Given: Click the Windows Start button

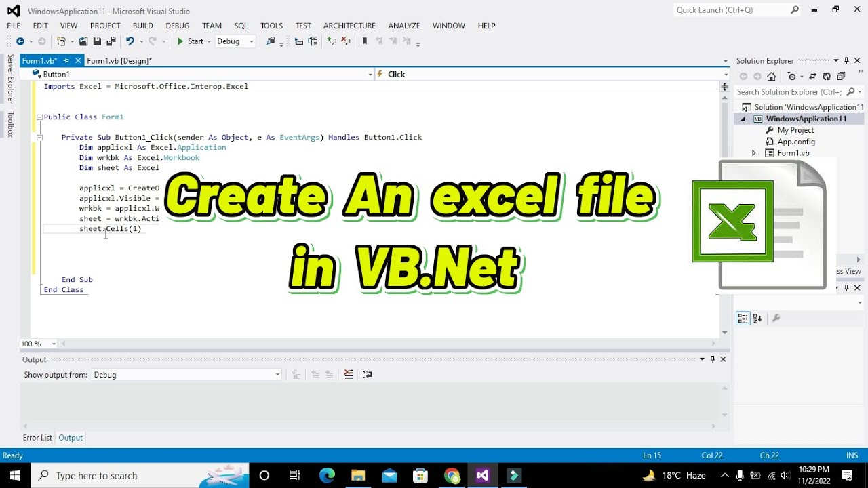Looking at the screenshot, I should (x=15, y=475).
